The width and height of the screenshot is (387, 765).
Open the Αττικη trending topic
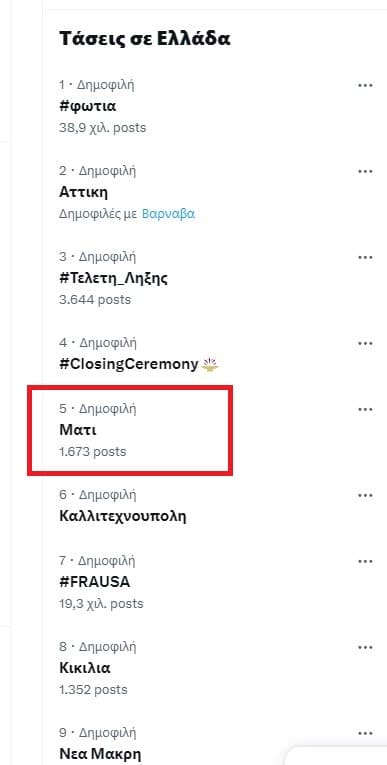coord(83,192)
